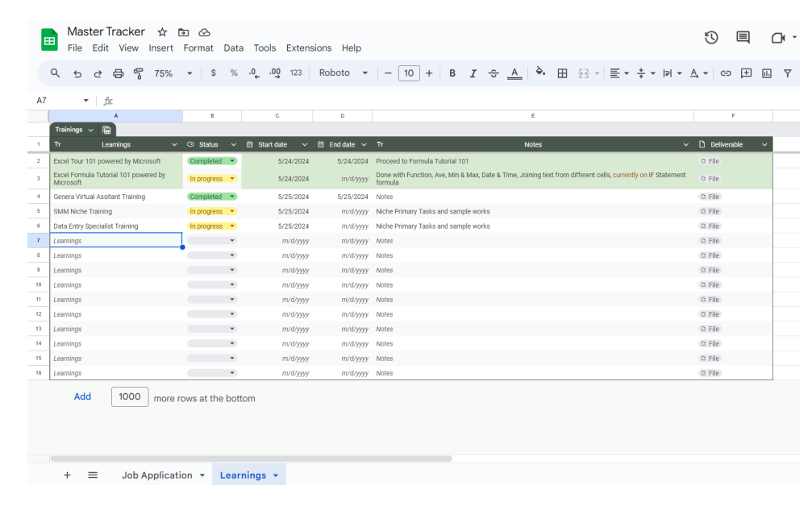This screenshot has height=506, width=812.
Task: Click File chip in Excel Tour row
Action: click(710, 161)
